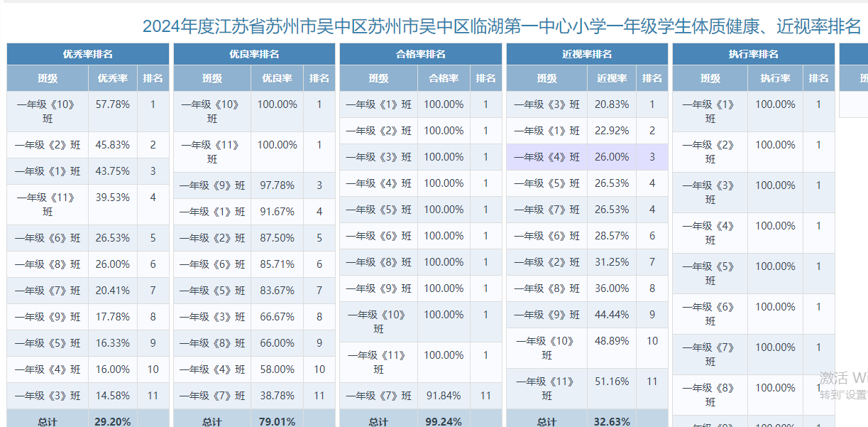Click 班级 column header in 合格率排名 table
868x427 pixels.
coord(379,78)
